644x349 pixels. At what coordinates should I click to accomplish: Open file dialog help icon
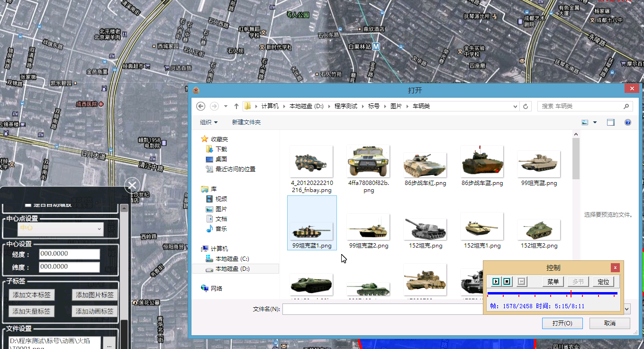coord(628,122)
